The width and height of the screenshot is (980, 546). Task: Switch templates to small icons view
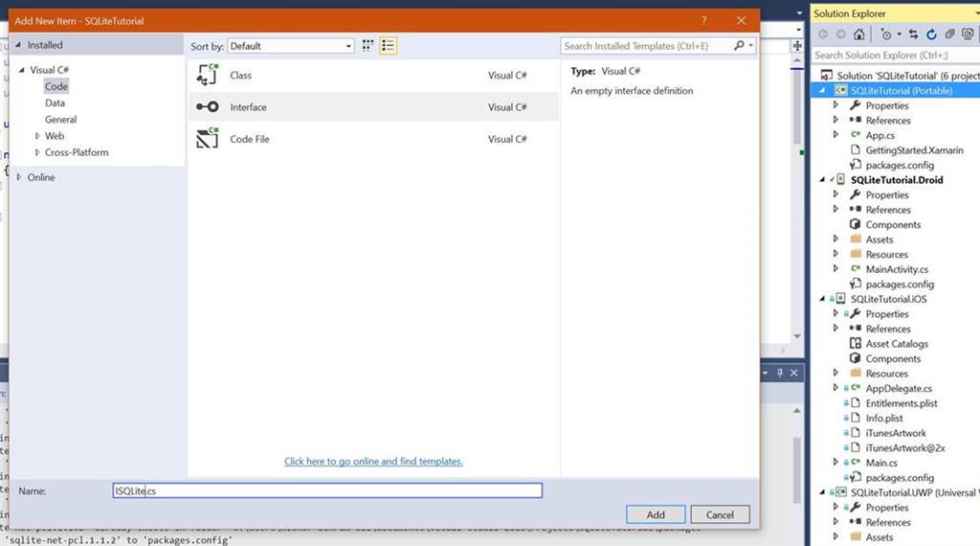(x=367, y=46)
